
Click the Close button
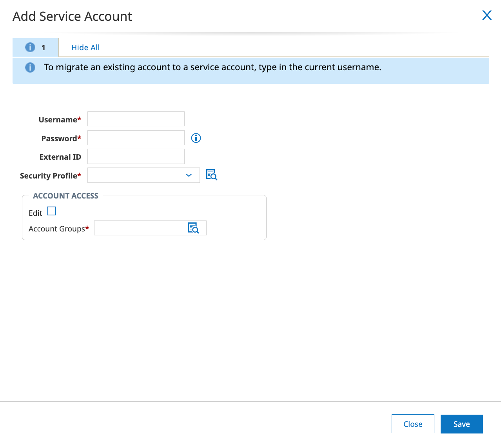(x=413, y=424)
